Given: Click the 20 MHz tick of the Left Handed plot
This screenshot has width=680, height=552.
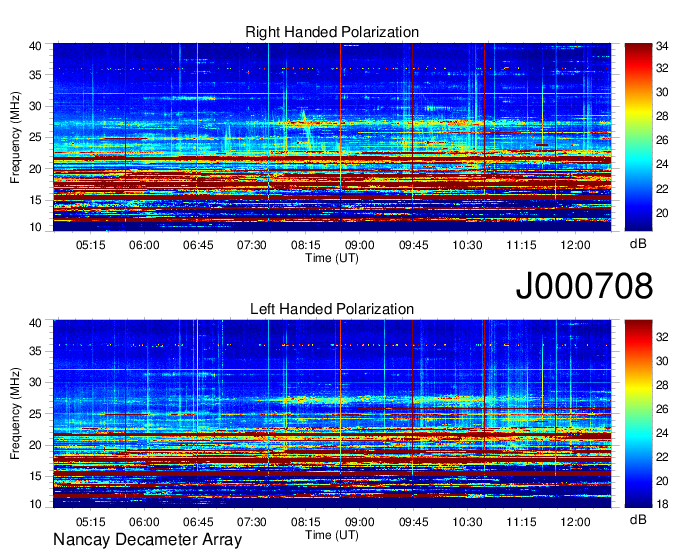Looking at the screenshot, I should [35, 445].
